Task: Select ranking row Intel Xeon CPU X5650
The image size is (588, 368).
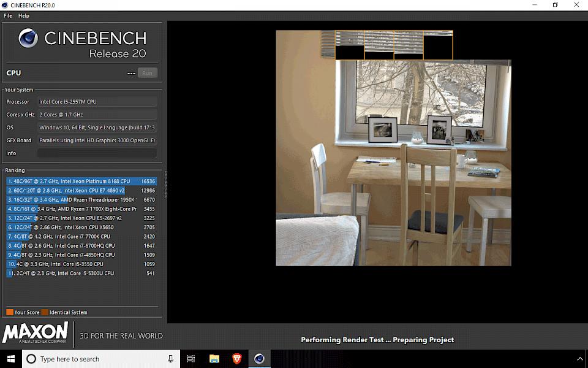Action: click(81, 227)
